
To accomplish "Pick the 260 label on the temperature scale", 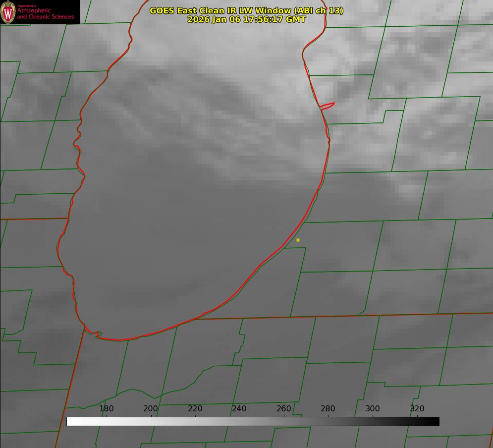I will [283, 409].
